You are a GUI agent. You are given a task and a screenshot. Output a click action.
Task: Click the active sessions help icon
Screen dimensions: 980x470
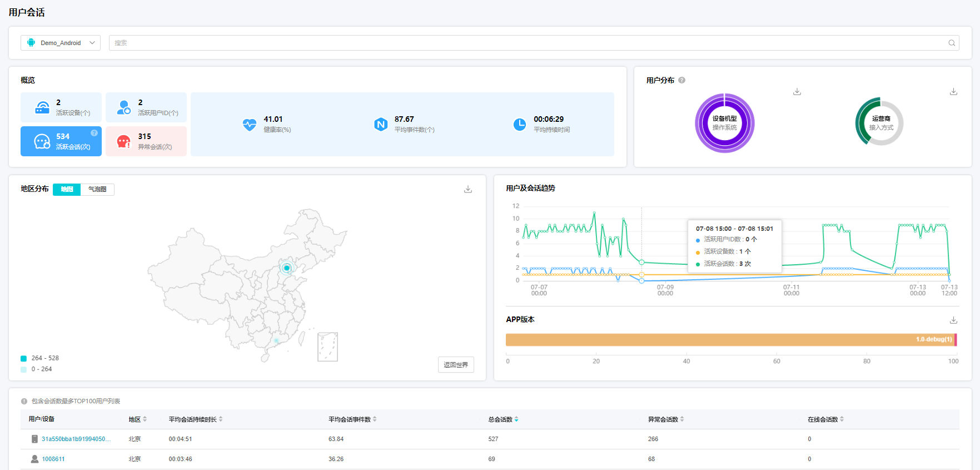[94, 133]
